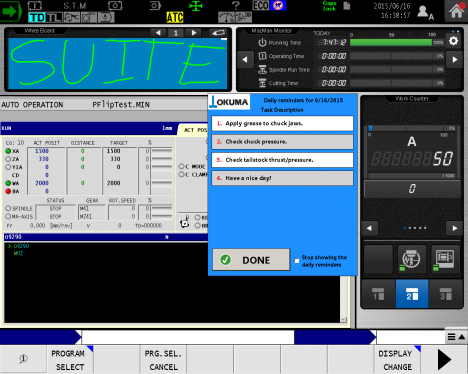Select the C CLAMP radio indicator

click(181, 174)
